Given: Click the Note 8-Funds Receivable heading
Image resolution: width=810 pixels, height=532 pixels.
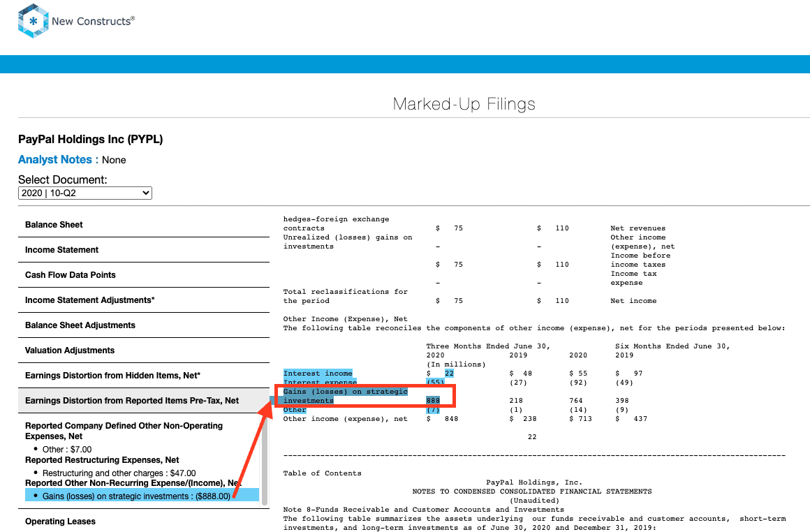Looking at the screenshot, I should [x=424, y=510].
